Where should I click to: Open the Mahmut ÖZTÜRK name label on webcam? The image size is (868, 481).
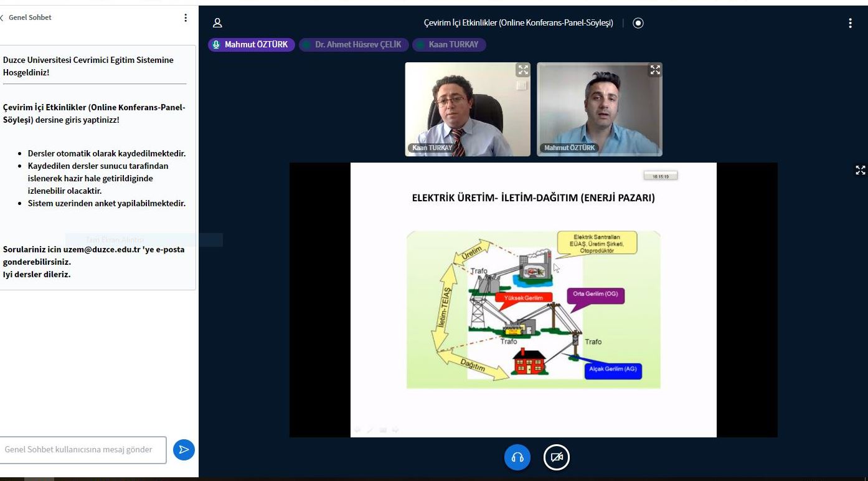(x=569, y=148)
